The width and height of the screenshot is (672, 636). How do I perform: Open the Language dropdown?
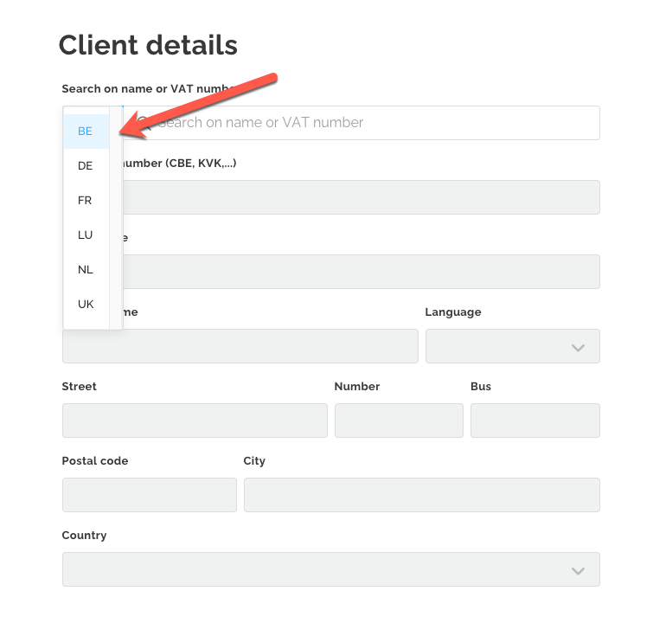click(x=513, y=346)
